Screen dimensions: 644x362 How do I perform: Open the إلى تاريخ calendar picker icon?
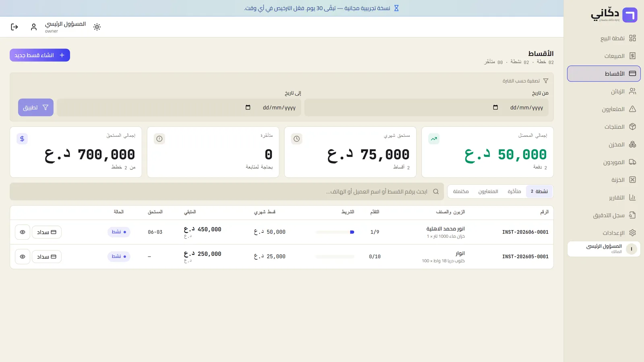(248, 107)
